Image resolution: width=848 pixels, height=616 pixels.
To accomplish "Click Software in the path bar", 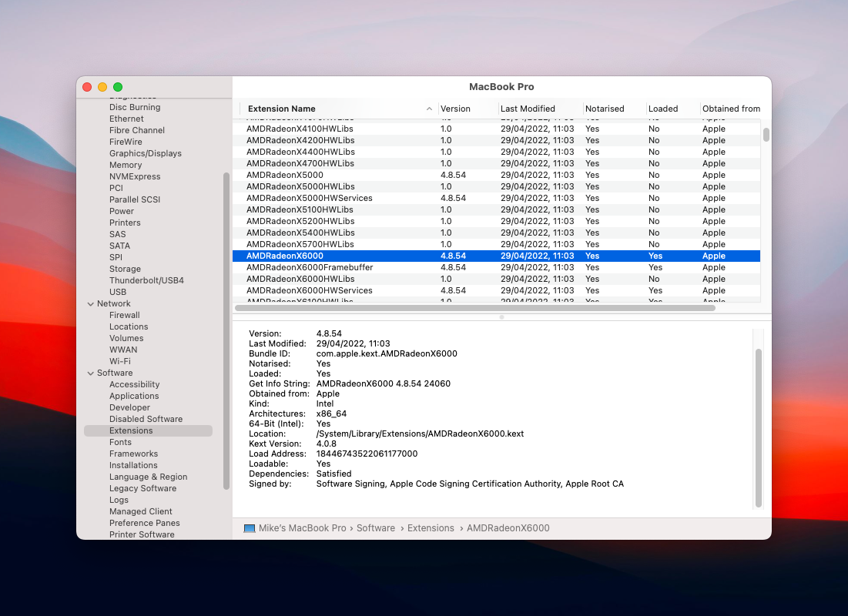I will (375, 528).
